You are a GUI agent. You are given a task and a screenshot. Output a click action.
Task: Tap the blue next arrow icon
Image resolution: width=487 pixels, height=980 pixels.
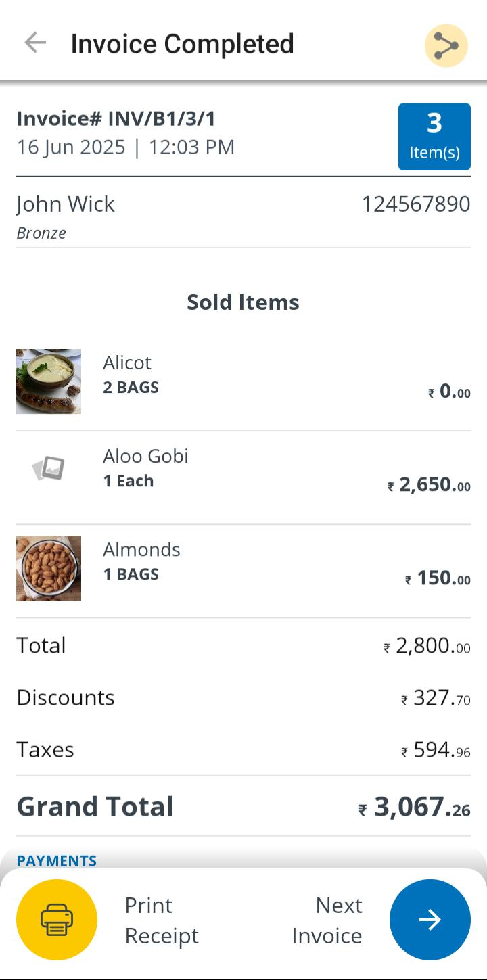pyautogui.click(x=430, y=919)
